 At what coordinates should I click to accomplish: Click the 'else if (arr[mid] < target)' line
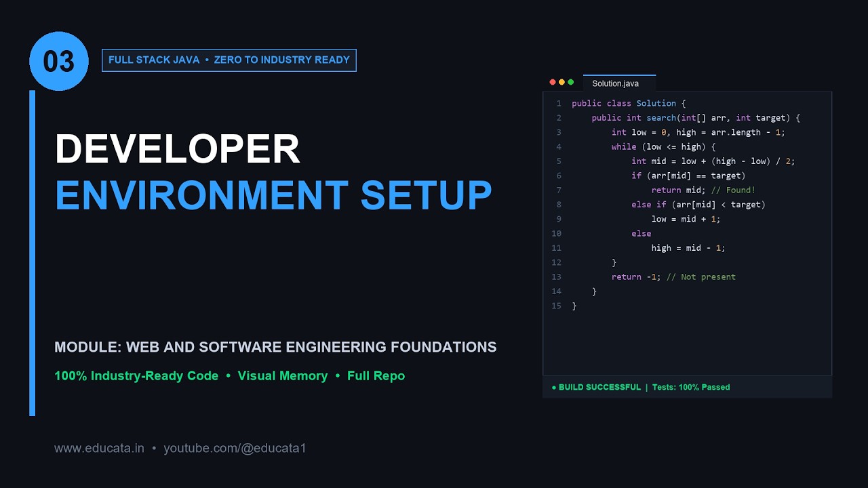(x=698, y=204)
